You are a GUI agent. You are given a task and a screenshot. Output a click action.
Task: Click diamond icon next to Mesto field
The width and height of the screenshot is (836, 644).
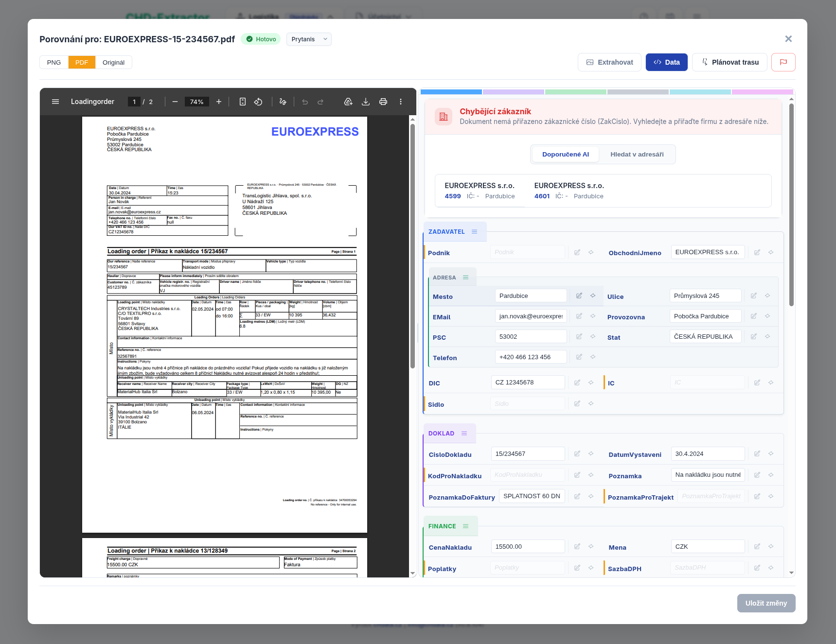tap(593, 296)
